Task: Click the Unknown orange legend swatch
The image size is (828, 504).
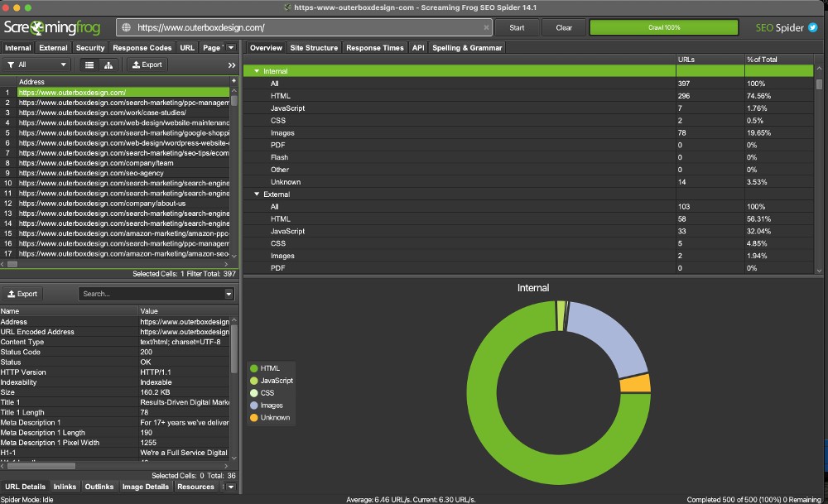Action: pos(254,417)
